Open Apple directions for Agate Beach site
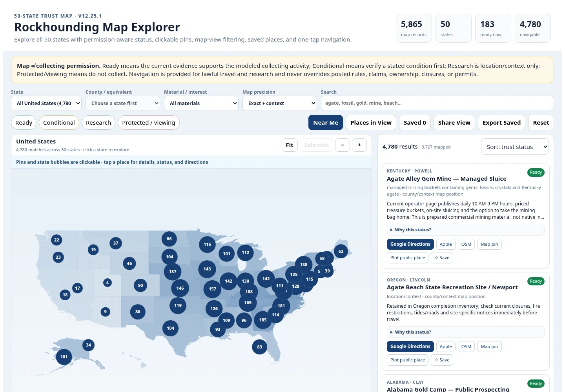The width and height of the screenshot is (565, 392). [x=446, y=347]
